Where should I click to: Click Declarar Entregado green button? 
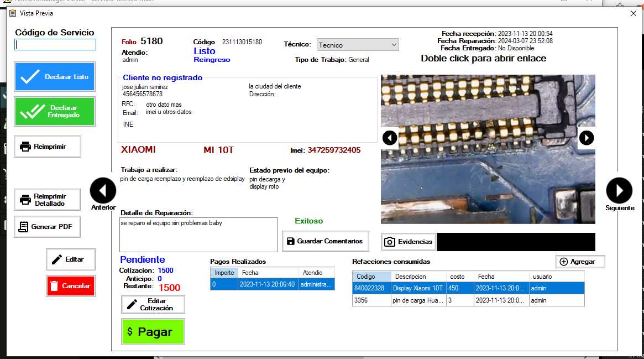[x=55, y=111]
